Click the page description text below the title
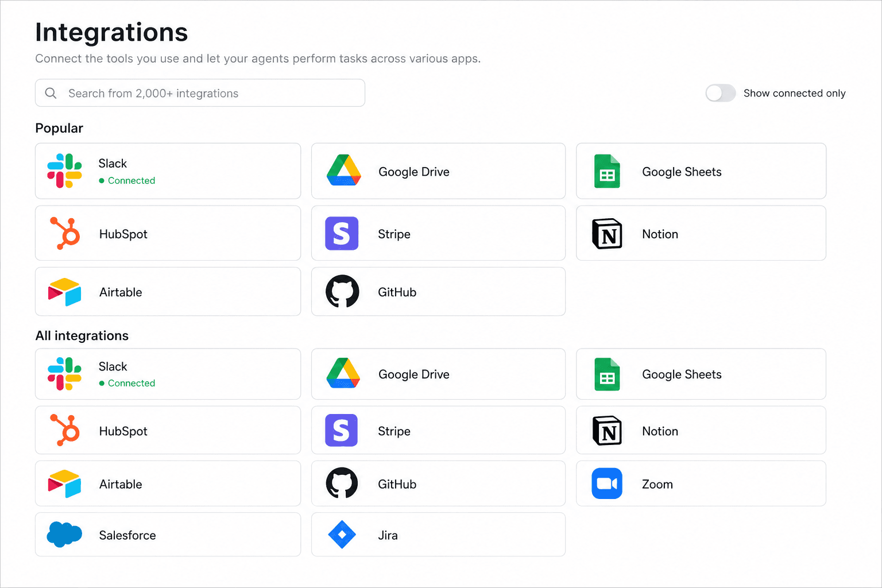The height and width of the screenshot is (588, 882). [x=258, y=59]
